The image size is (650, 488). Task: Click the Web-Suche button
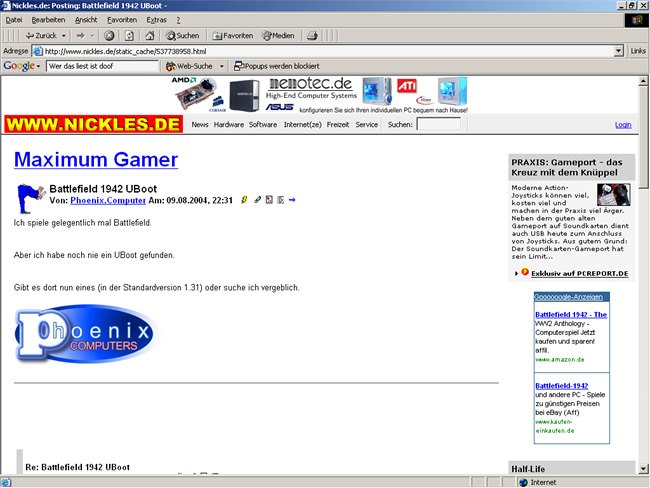189,66
